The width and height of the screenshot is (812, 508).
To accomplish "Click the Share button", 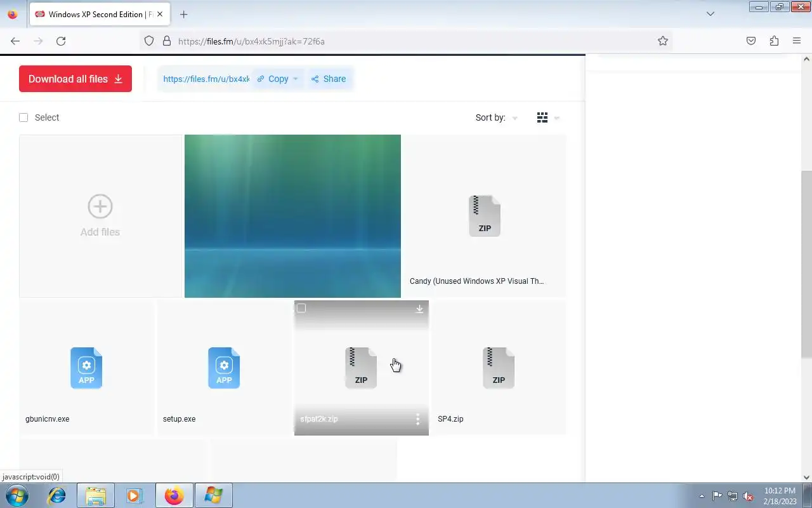I will [329, 79].
